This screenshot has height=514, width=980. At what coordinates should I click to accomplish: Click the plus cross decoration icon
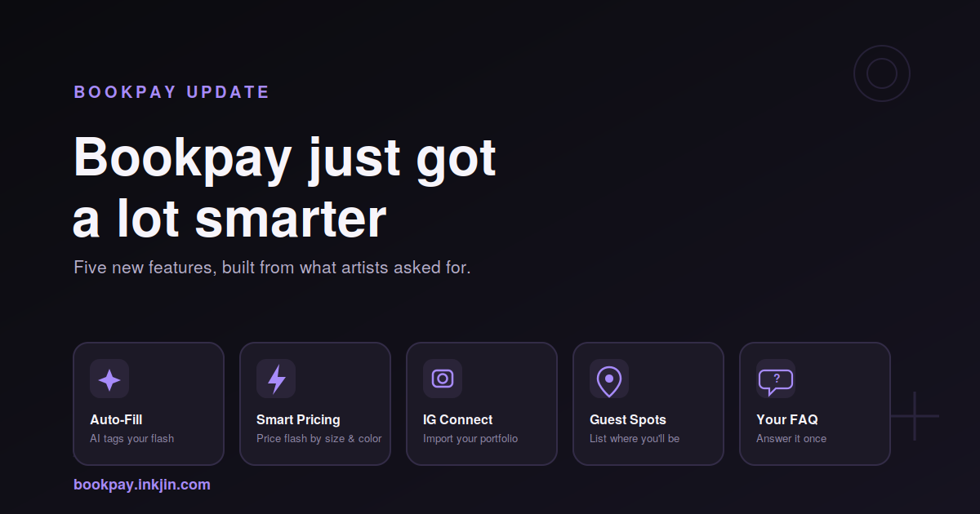[915, 416]
